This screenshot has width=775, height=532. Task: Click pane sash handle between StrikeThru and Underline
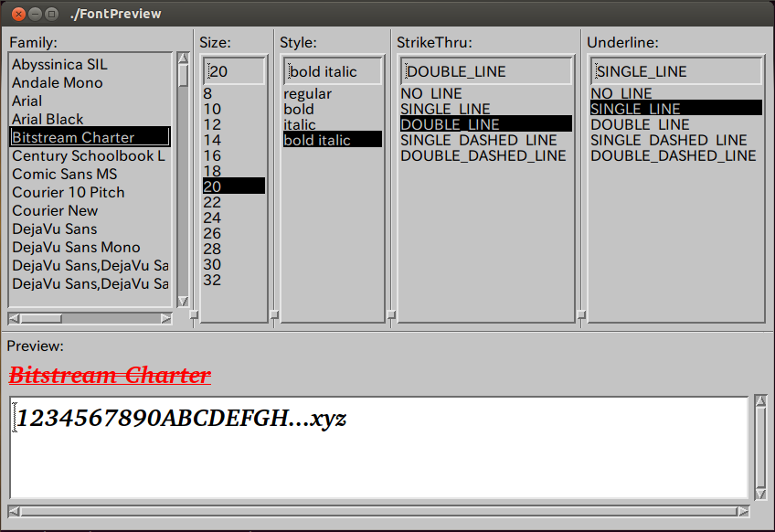(x=581, y=314)
